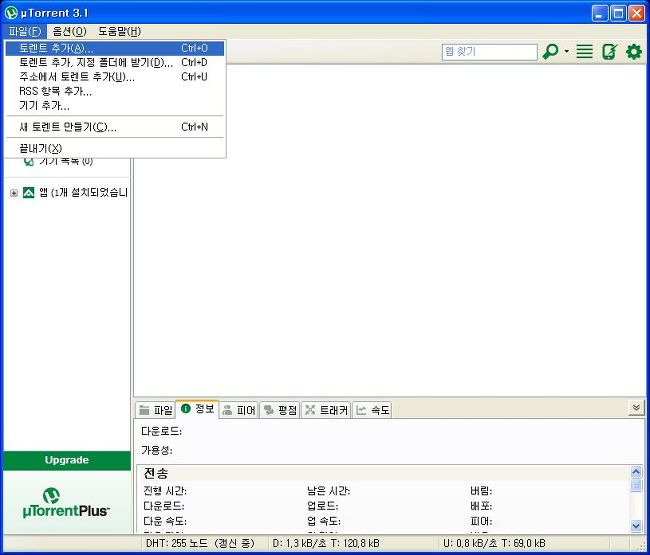650x555 pixels.
Task: Minimize the µTorrent window
Action: (599, 13)
